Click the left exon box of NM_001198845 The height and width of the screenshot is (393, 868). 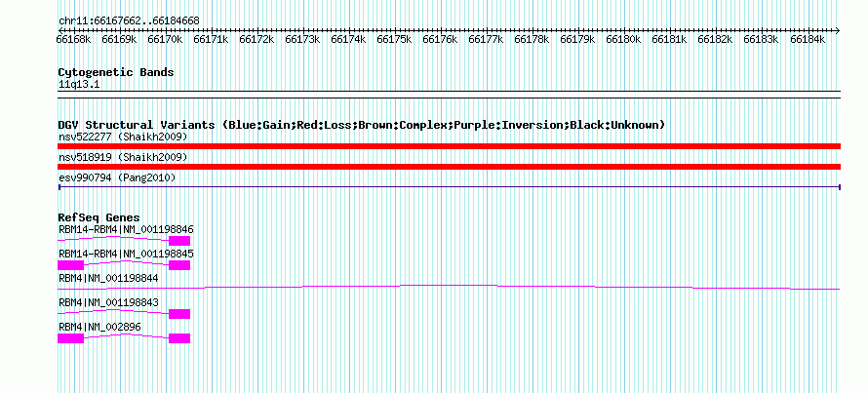pos(70,265)
